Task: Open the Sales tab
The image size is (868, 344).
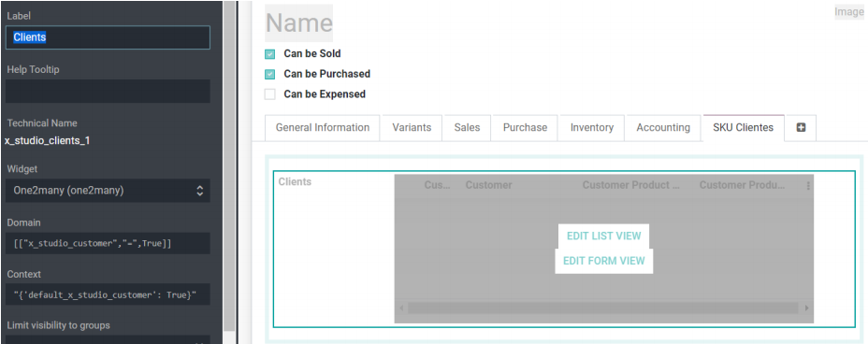Action: pos(467,128)
